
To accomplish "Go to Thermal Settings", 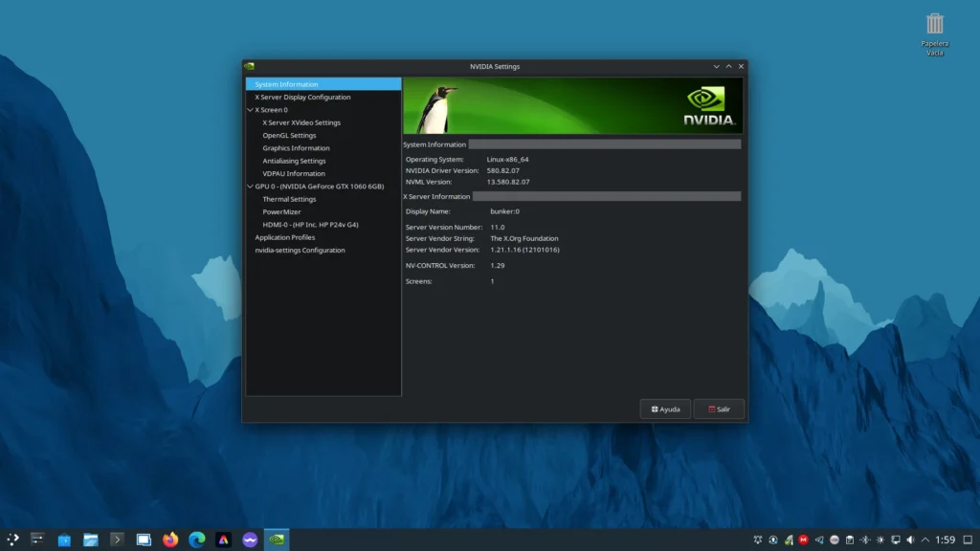I will tap(289, 199).
